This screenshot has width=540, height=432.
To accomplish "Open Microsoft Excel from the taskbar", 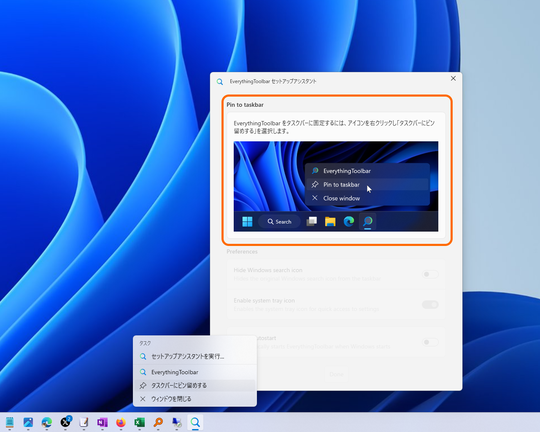I will tap(139, 422).
